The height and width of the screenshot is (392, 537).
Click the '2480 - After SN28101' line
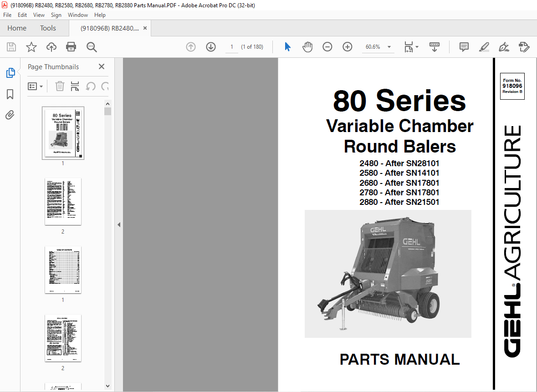(399, 163)
